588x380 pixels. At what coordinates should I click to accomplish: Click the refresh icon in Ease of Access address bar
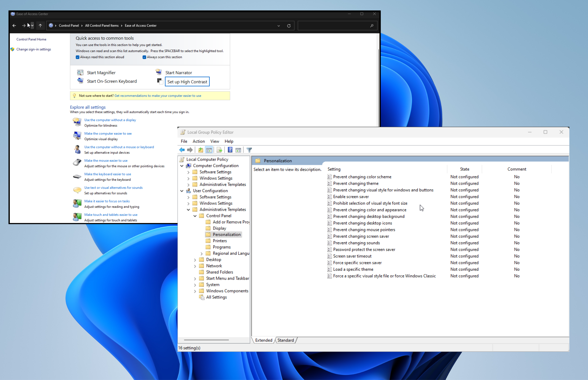tap(289, 26)
